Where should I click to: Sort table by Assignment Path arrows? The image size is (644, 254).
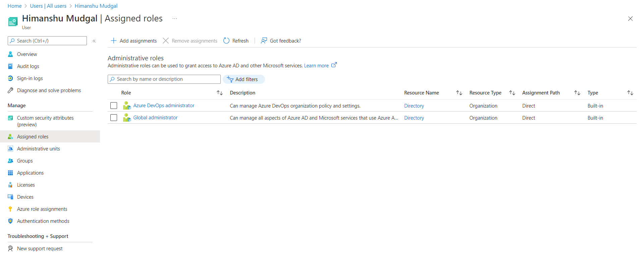[577, 93]
